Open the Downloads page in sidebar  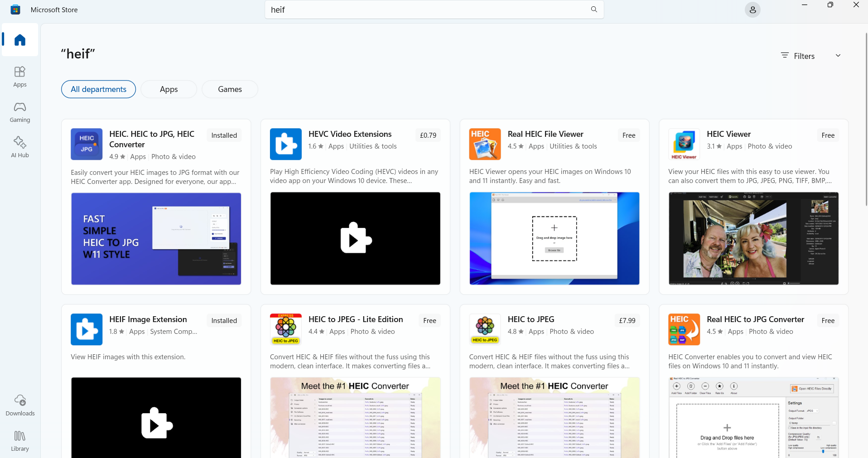pyautogui.click(x=20, y=405)
